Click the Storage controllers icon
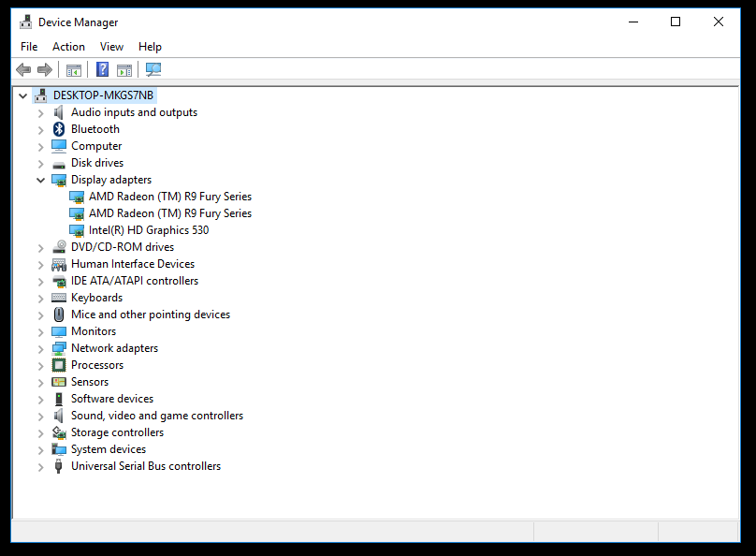 click(59, 432)
